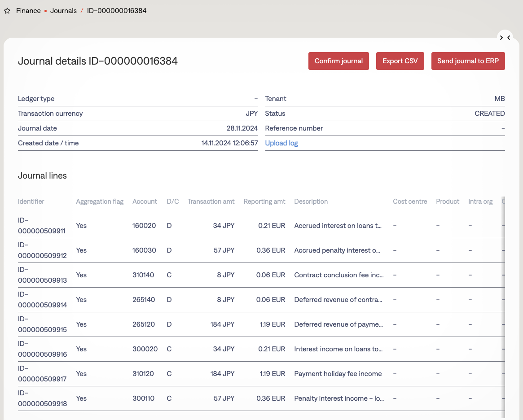Viewport: 523px width, 420px height.
Task: Export the journal as CSV
Action: pyautogui.click(x=400, y=61)
